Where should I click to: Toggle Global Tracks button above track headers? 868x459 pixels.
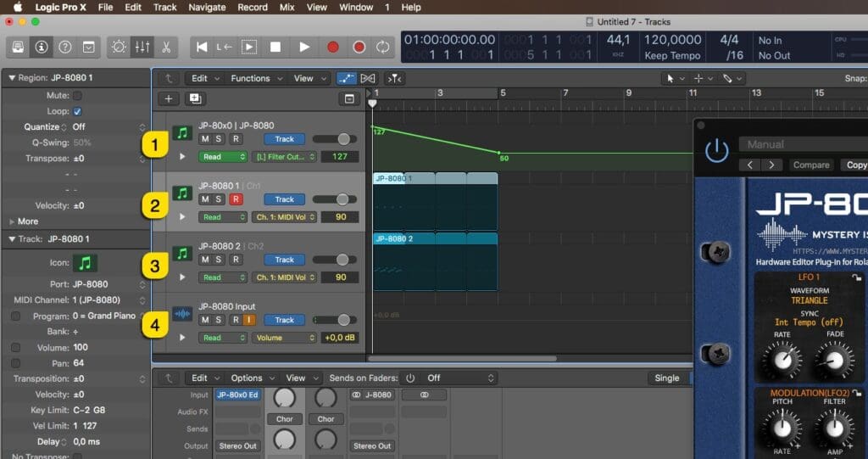[x=349, y=98]
